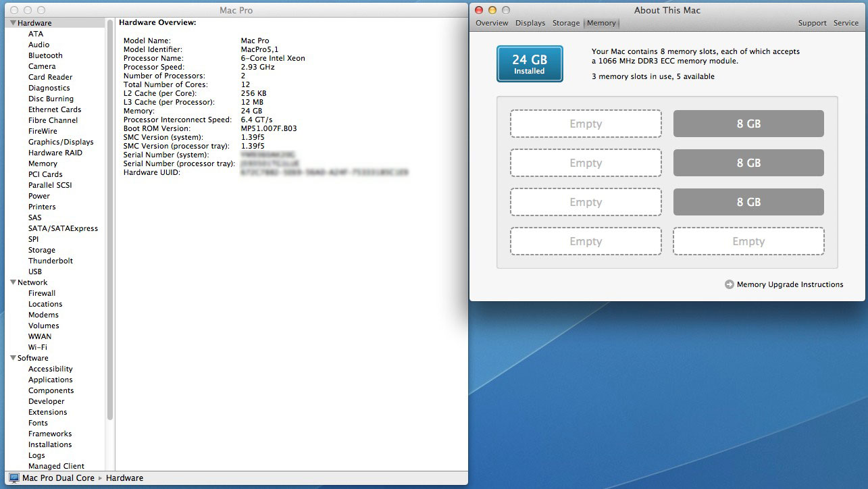Click the Memory Upgrade Instructions arrow icon
868x489 pixels.
730,284
